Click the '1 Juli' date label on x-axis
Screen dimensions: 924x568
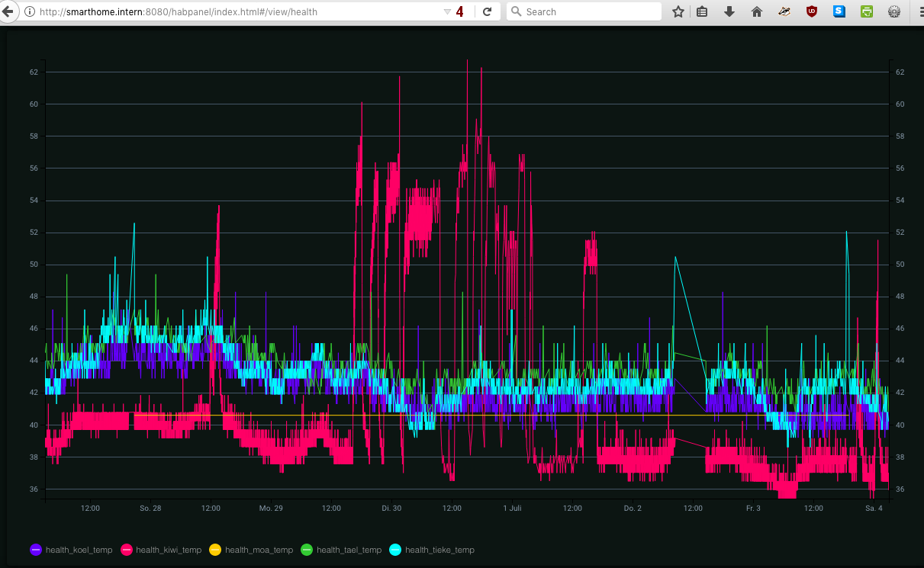coord(512,508)
